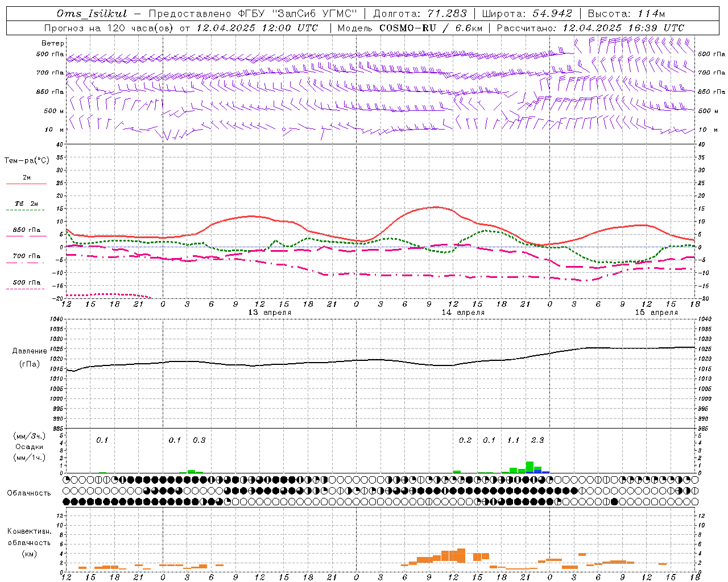The image size is (728, 582).
Task: Select the 'Широта: 54.942' header value
Action: [527, 14]
